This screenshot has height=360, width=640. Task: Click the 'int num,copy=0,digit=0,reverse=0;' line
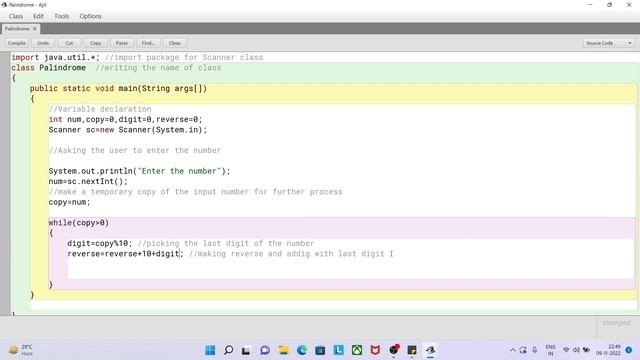pyautogui.click(x=125, y=120)
